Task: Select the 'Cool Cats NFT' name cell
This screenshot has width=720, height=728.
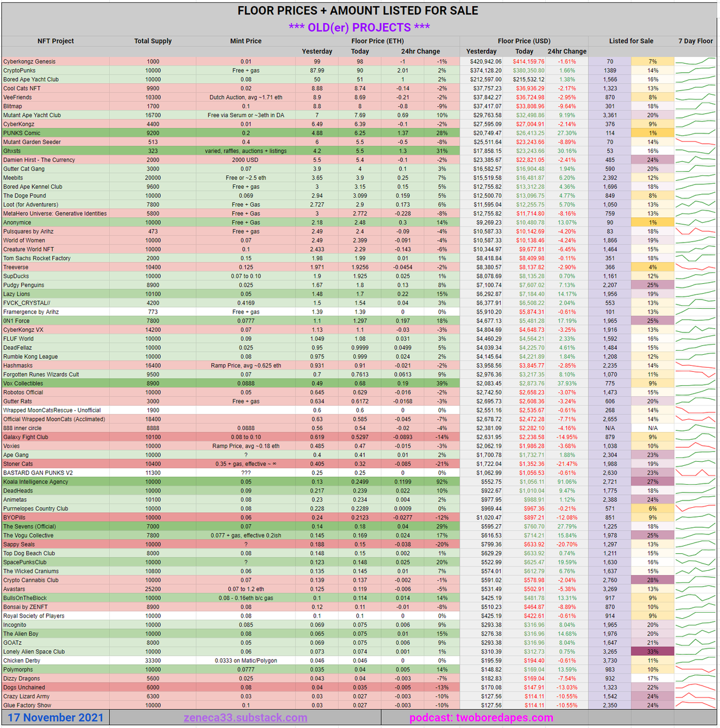Action: tap(55, 89)
